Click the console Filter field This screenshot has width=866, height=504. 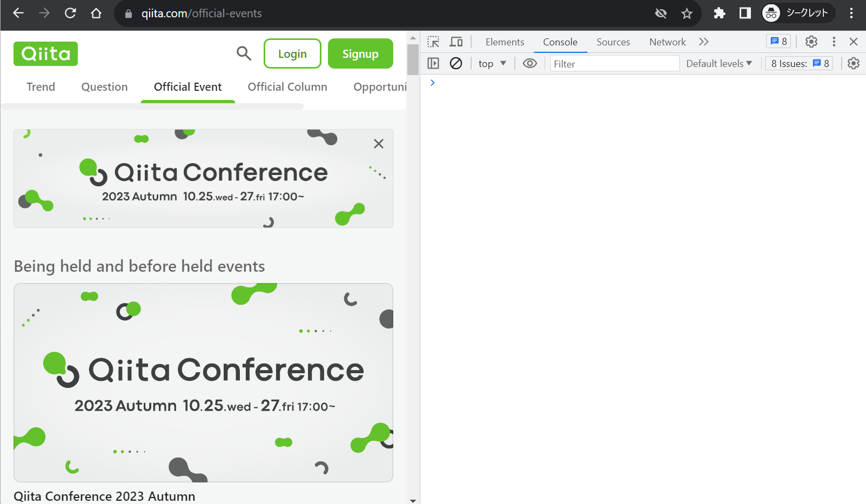coord(615,64)
